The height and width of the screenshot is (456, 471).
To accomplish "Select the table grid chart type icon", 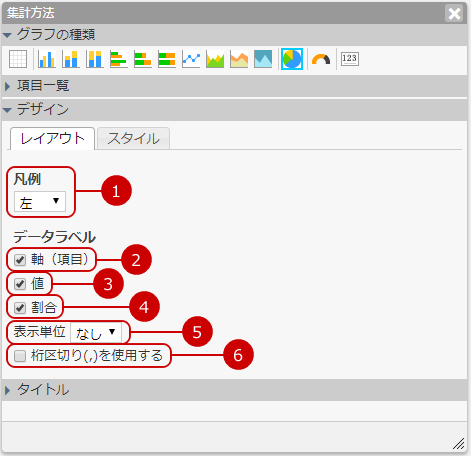I will pos(18,59).
